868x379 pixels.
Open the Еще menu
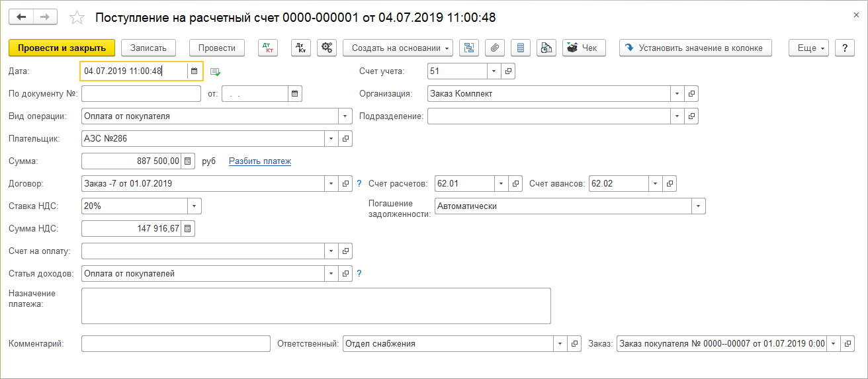(808, 48)
